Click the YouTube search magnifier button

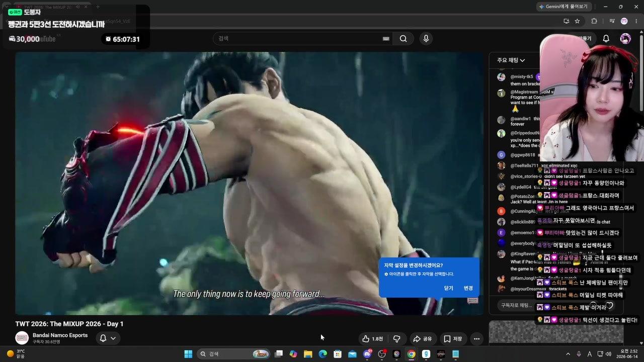403,39
